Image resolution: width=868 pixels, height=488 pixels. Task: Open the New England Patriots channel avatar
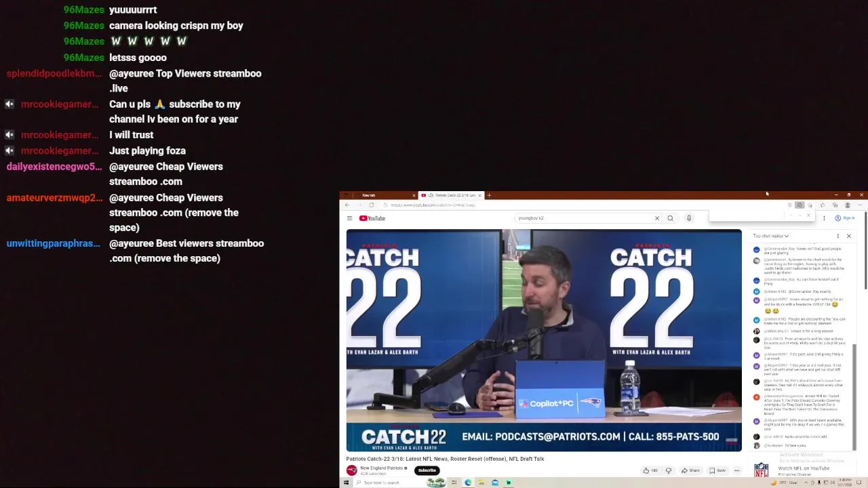[x=351, y=470]
